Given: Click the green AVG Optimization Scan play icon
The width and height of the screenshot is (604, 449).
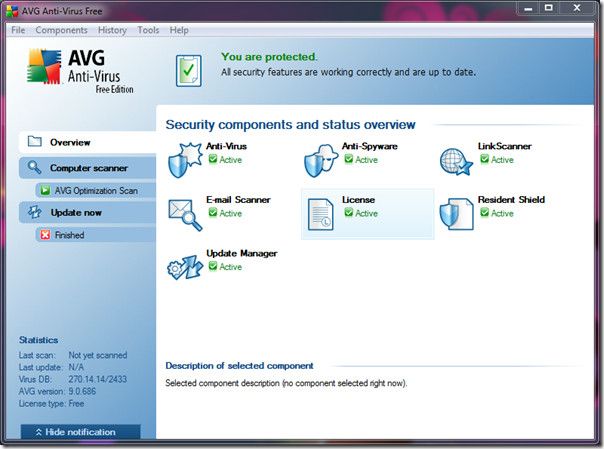Looking at the screenshot, I should tap(45, 190).
